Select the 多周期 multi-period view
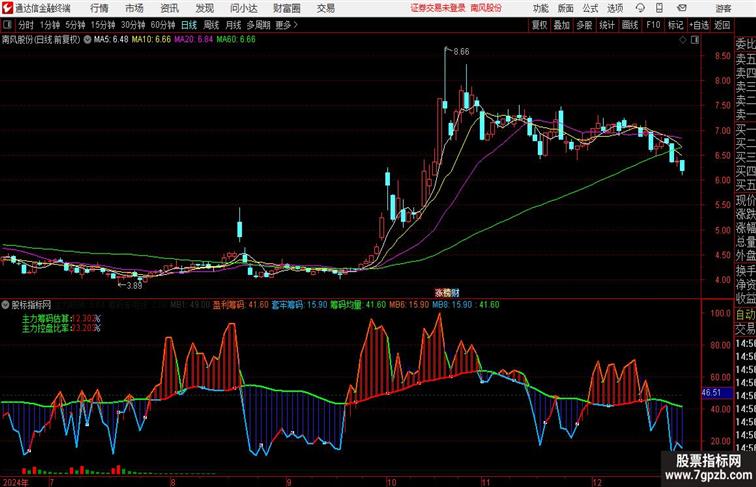This screenshot has height=487, width=756. (258, 25)
